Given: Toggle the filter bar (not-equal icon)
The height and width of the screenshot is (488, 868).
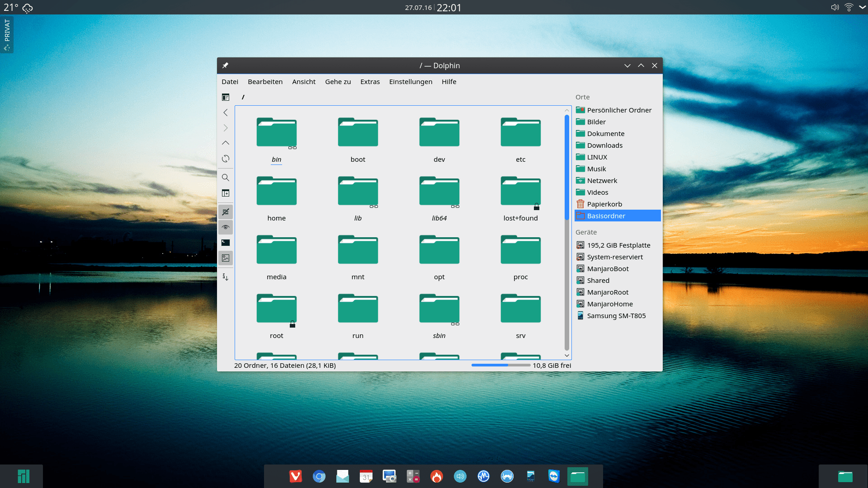Looking at the screenshot, I should point(226,212).
